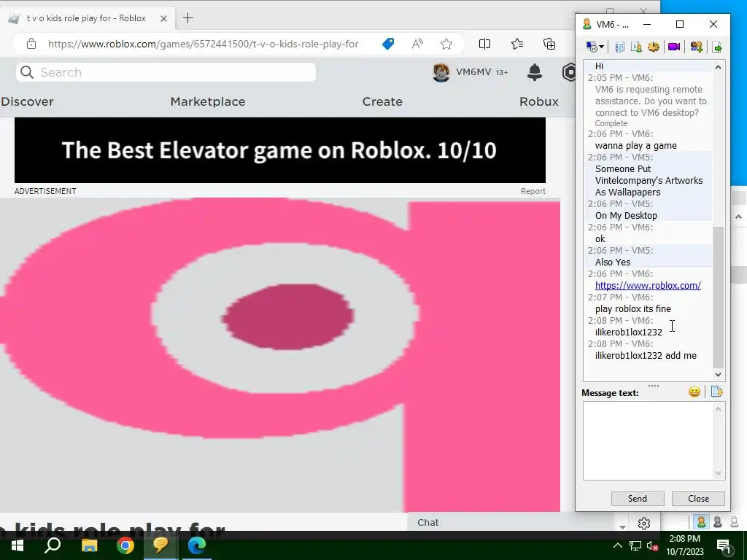747x560 pixels.
Task: Click the 'play roblox its fine' message
Action: pos(632,309)
